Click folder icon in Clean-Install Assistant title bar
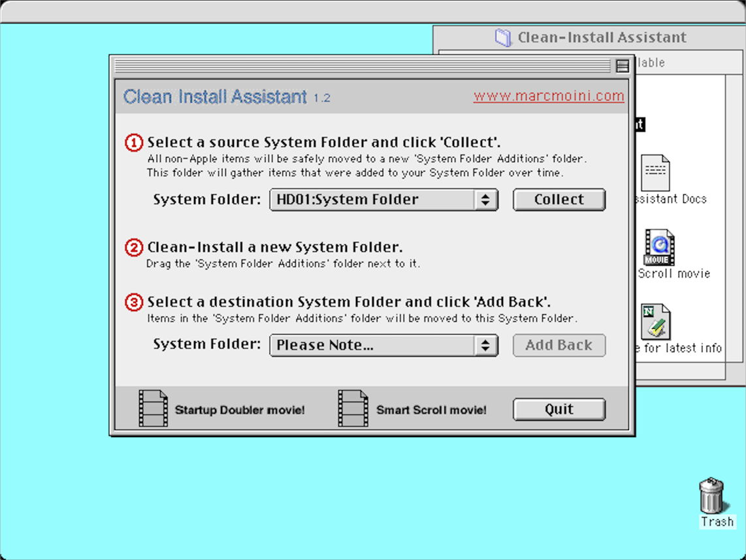Viewport: 746px width, 560px height. [x=503, y=38]
